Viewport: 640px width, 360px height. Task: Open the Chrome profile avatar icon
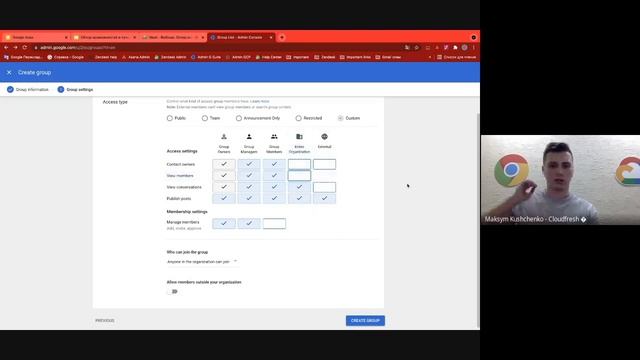point(464,47)
